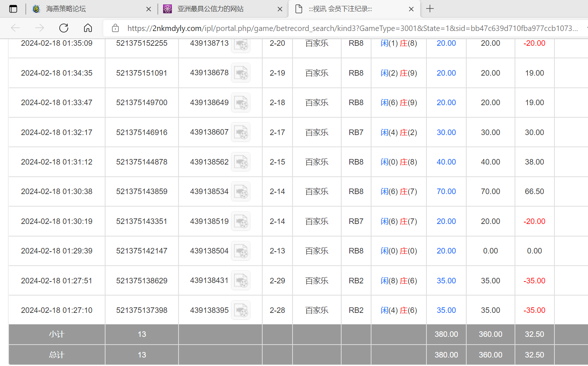Viewport: 588px width, 366px height.
Task: Click 360.00 in the 总计 row
Action: click(x=491, y=355)
